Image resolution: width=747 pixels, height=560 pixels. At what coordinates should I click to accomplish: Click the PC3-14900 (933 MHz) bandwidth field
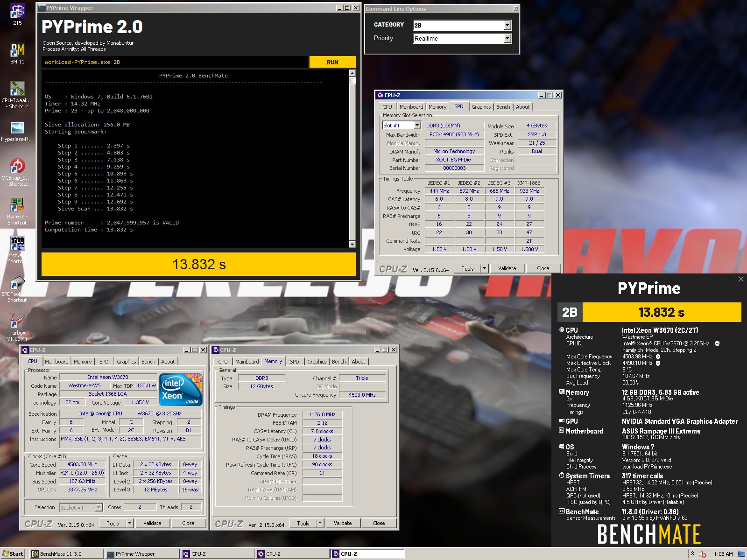click(453, 134)
